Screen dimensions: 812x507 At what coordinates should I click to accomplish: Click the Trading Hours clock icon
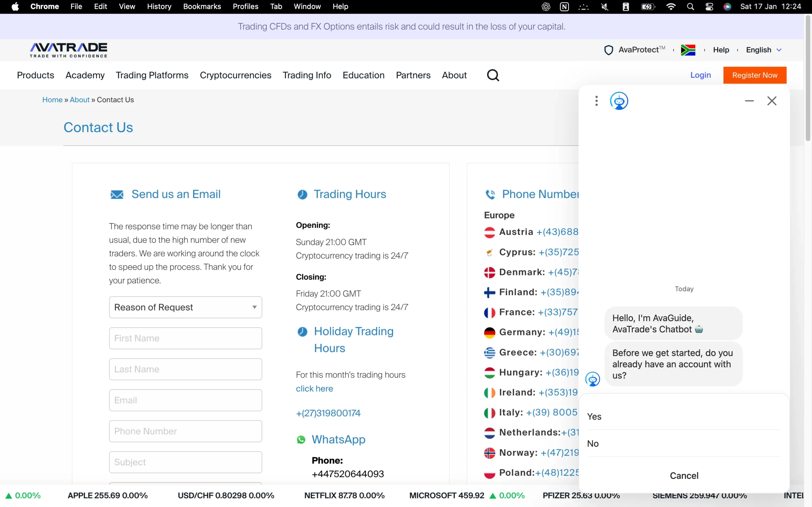[x=302, y=194]
